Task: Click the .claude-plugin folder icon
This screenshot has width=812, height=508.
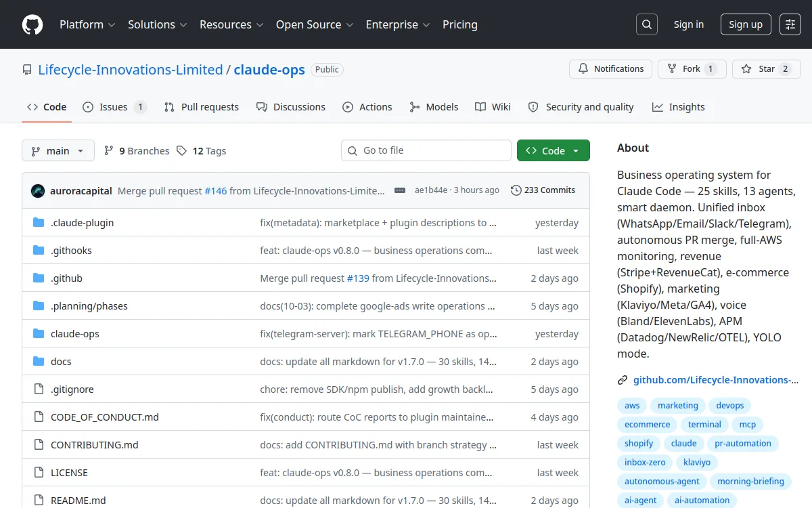Action: click(39, 223)
